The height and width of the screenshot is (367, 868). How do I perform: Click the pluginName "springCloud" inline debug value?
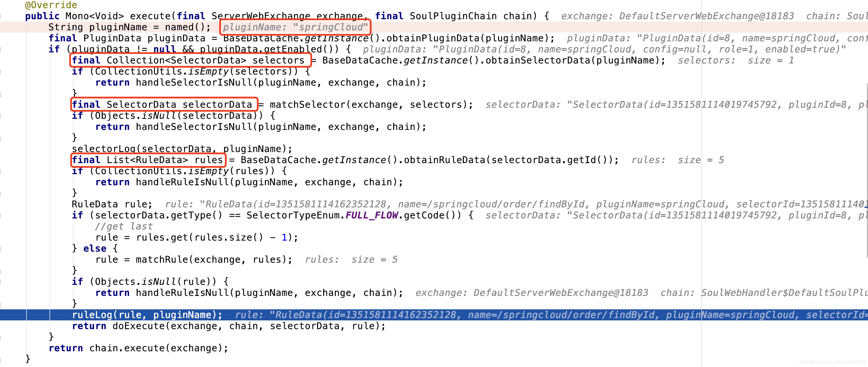pyautogui.click(x=295, y=27)
